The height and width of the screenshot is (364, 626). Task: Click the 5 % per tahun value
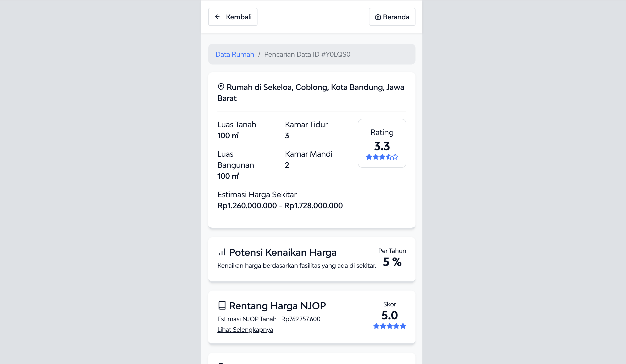pos(392,262)
